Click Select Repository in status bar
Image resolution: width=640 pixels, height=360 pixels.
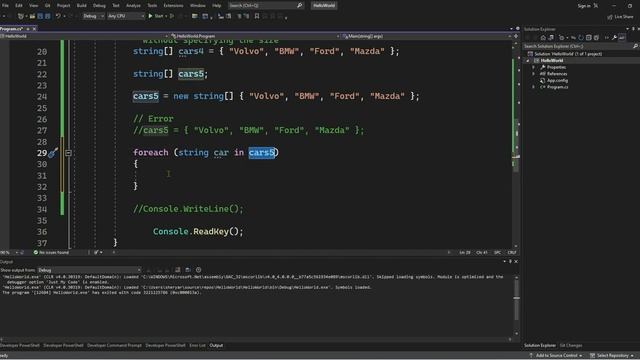pos(613,356)
